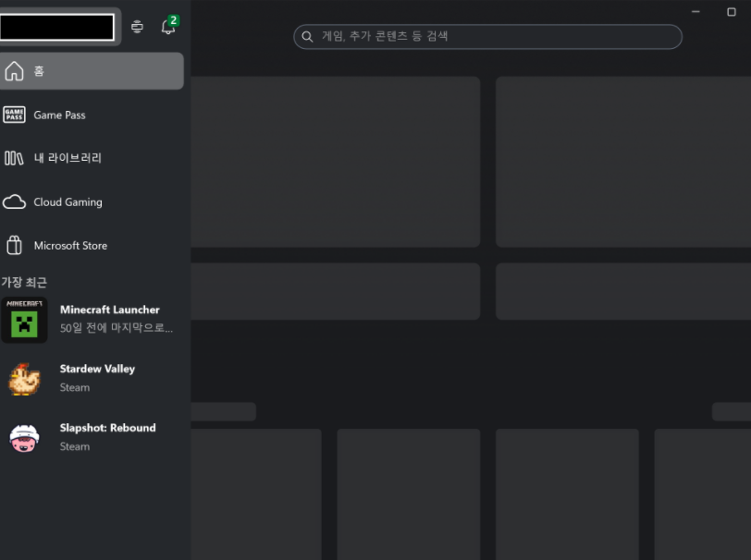This screenshot has height=560, width=751.
Task: Click the Home house icon
Action: coord(15,71)
